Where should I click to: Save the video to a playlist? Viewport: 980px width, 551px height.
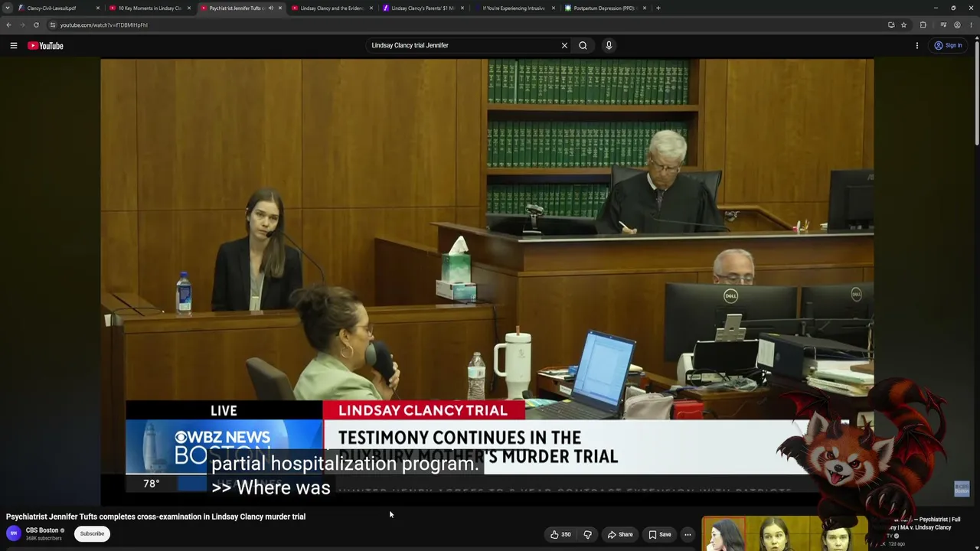point(659,534)
